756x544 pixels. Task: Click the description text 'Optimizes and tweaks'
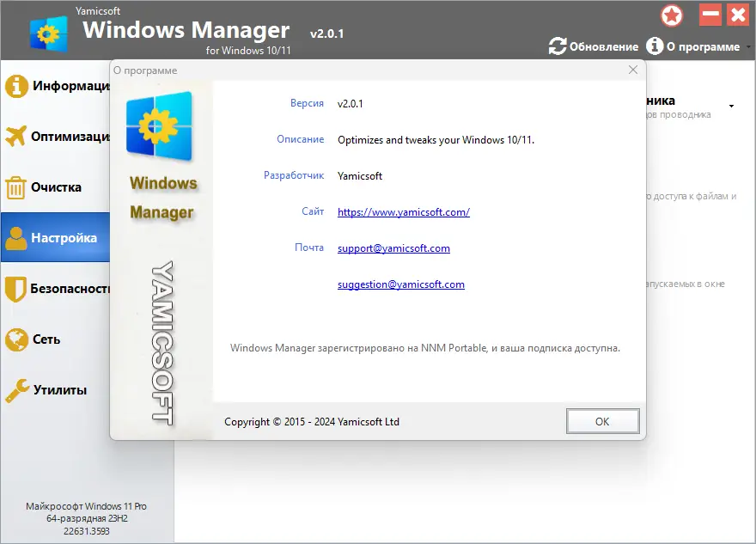[x=436, y=140]
